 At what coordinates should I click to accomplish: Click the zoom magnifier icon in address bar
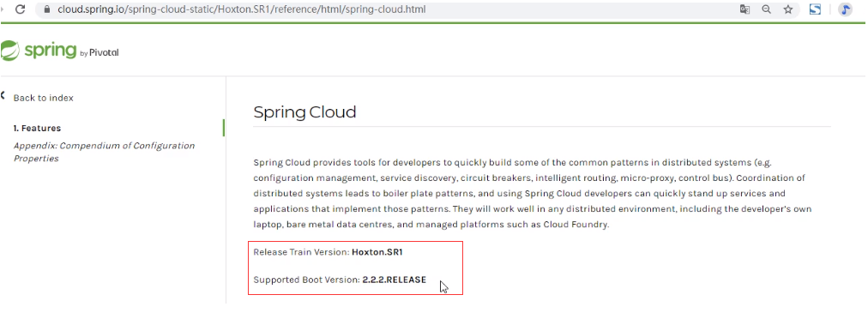tap(767, 9)
